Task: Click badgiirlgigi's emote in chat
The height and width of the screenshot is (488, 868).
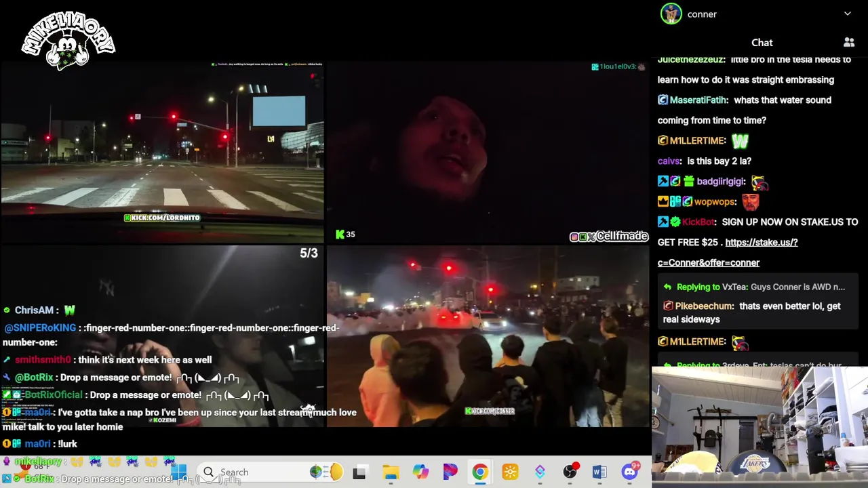Action: click(x=759, y=182)
